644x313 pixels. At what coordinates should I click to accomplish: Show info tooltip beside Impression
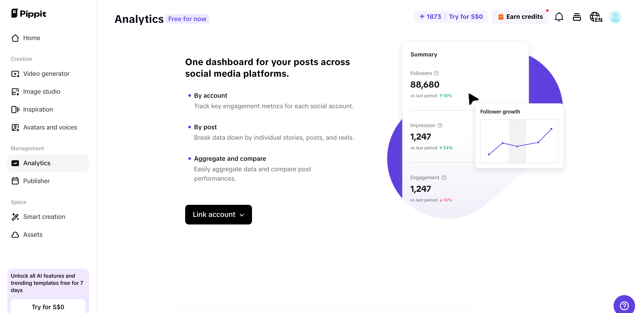coord(440,125)
